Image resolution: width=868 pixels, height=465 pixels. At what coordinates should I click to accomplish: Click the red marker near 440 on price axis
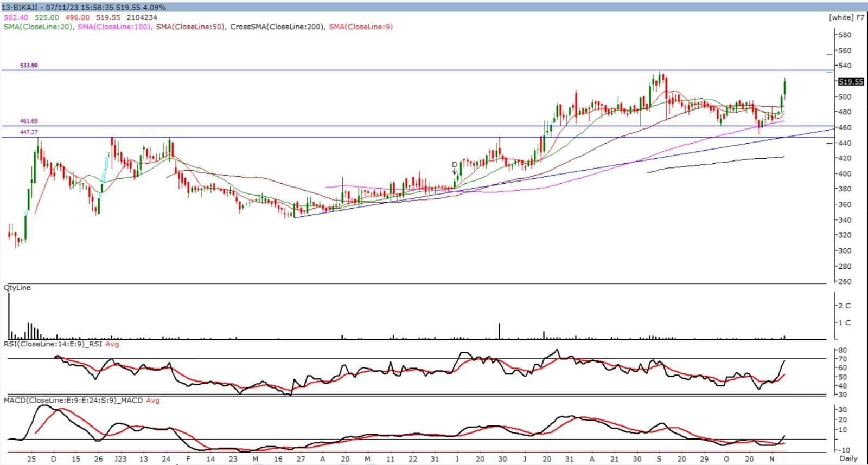(828, 144)
